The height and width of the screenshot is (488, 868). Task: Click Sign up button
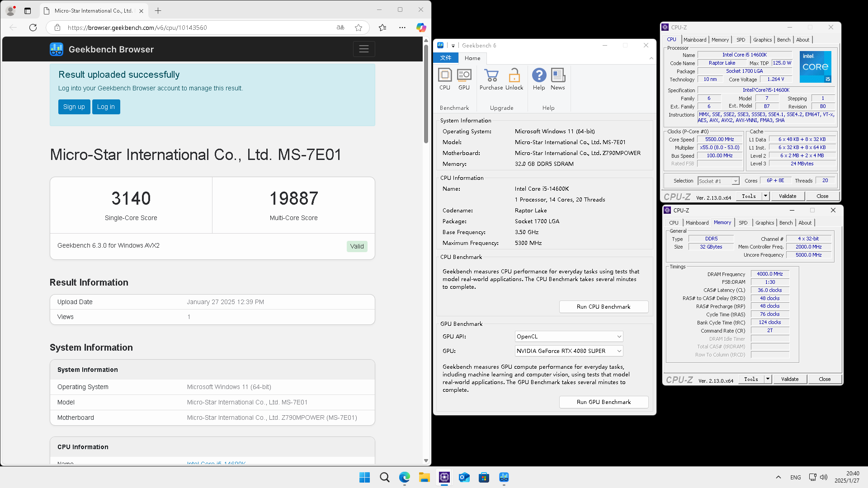pyautogui.click(x=74, y=107)
